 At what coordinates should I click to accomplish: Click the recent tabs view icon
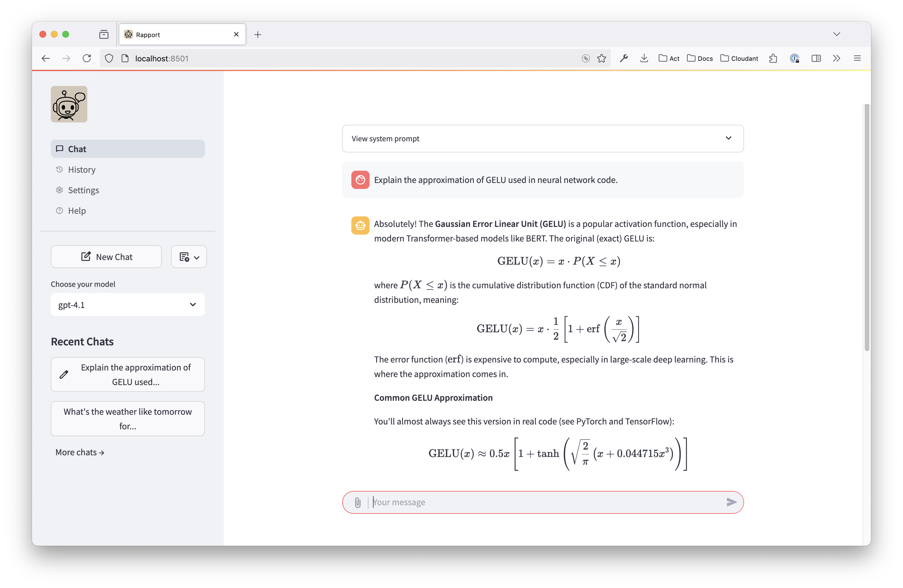104,35
